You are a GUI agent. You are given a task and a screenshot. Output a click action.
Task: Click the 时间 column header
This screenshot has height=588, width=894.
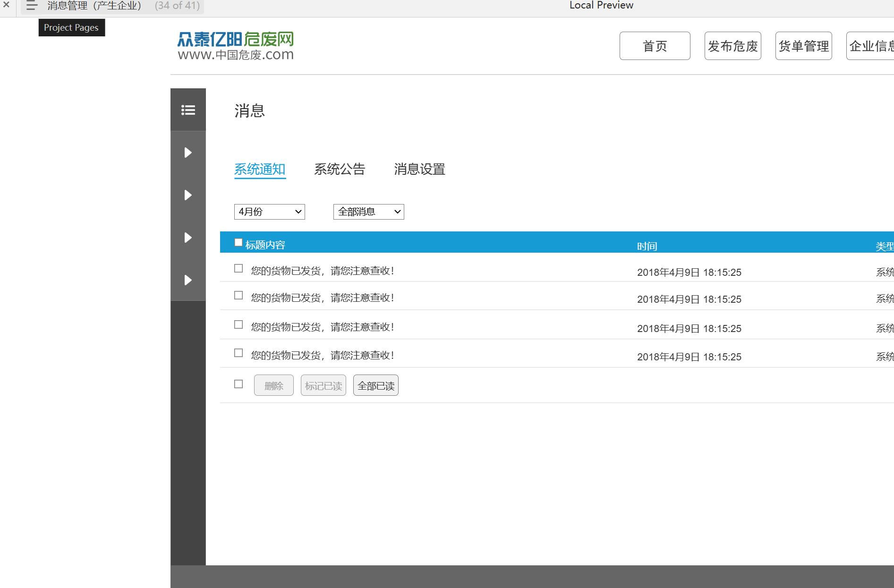(647, 246)
